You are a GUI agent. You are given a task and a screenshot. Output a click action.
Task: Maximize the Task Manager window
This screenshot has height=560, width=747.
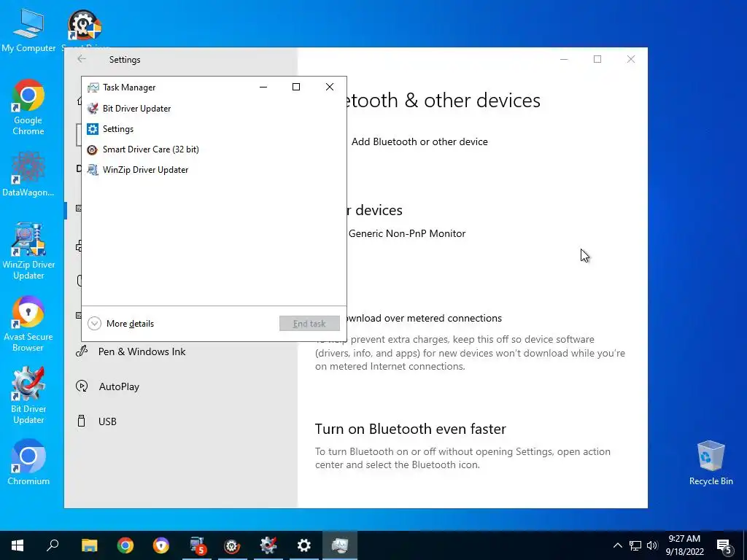[x=296, y=87]
